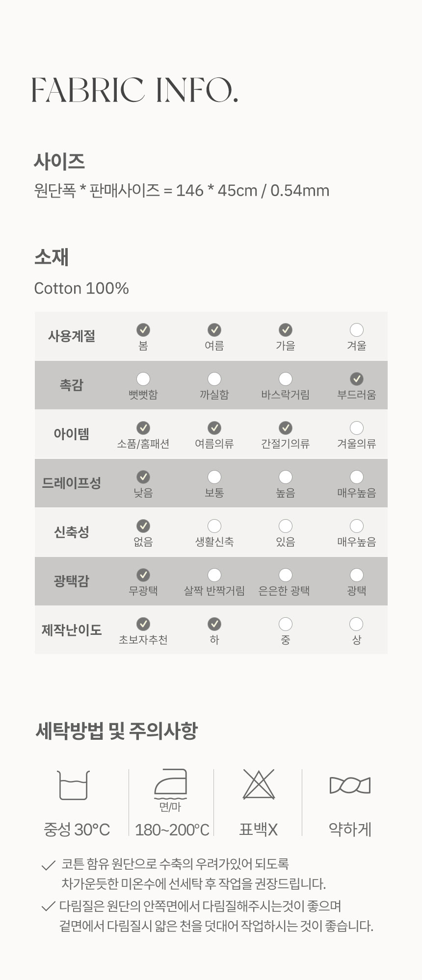Toggle the 여름 season checkbox
Screen dimensions: 422x980
(x=214, y=330)
